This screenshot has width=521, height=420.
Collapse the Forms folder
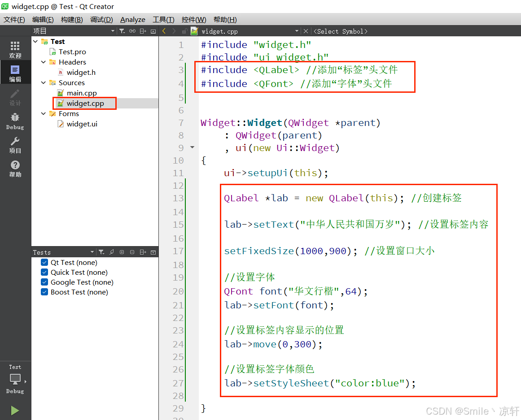click(x=44, y=113)
